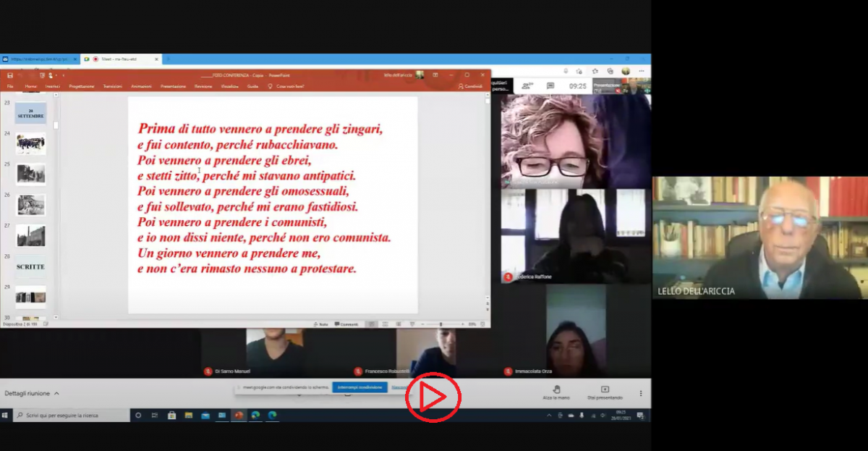Select slide thumbnail 27
The height and width of the screenshot is (451, 868).
pos(30,236)
